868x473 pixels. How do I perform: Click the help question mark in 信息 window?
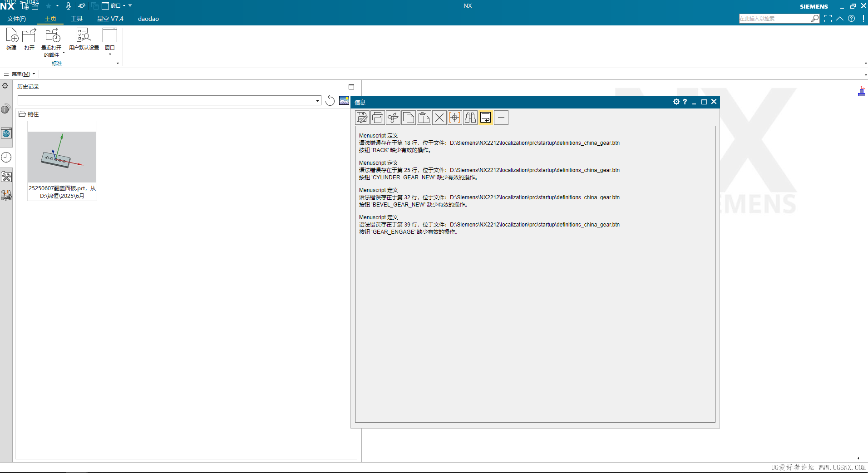[685, 102]
